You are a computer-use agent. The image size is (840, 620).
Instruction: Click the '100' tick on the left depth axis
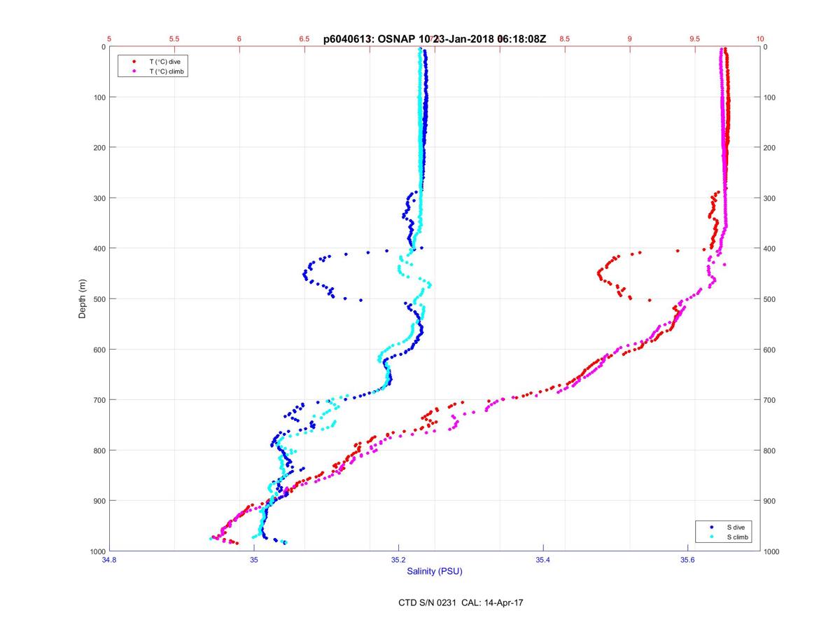(99, 97)
